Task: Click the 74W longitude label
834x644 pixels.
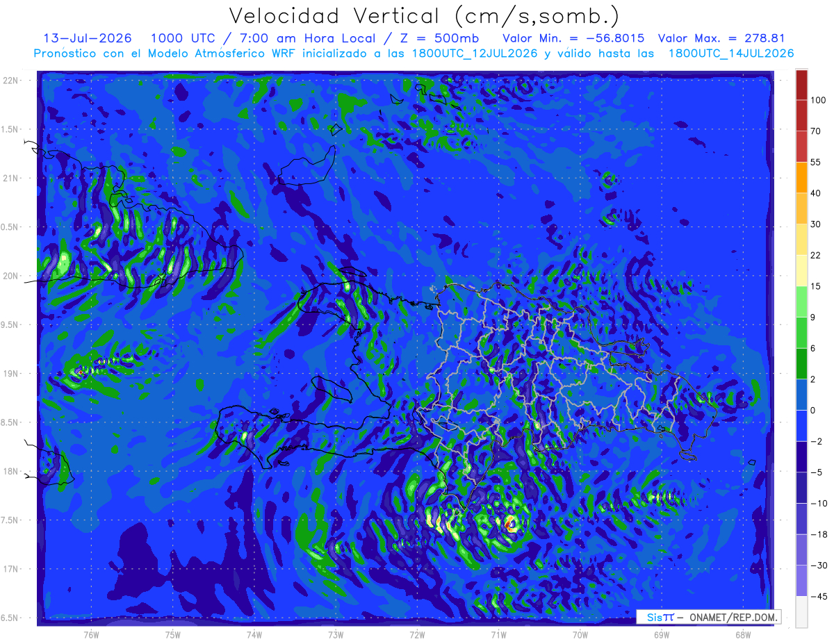Action: pos(254,634)
